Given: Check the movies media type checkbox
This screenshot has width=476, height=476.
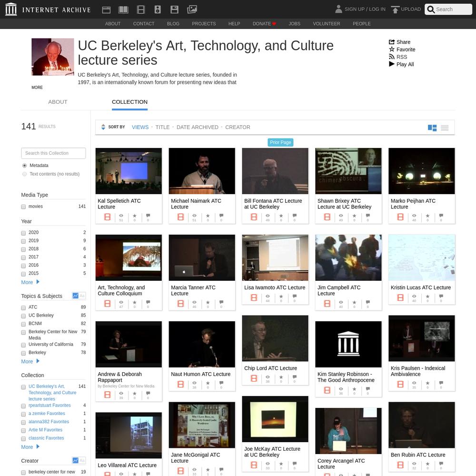Looking at the screenshot, I should (x=23, y=207).
